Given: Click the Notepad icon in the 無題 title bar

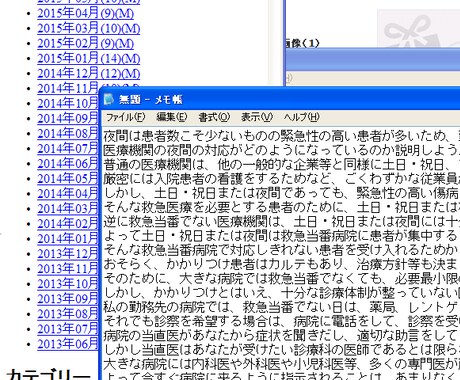Looking at the screenshot, I should [x=109, y=99].
